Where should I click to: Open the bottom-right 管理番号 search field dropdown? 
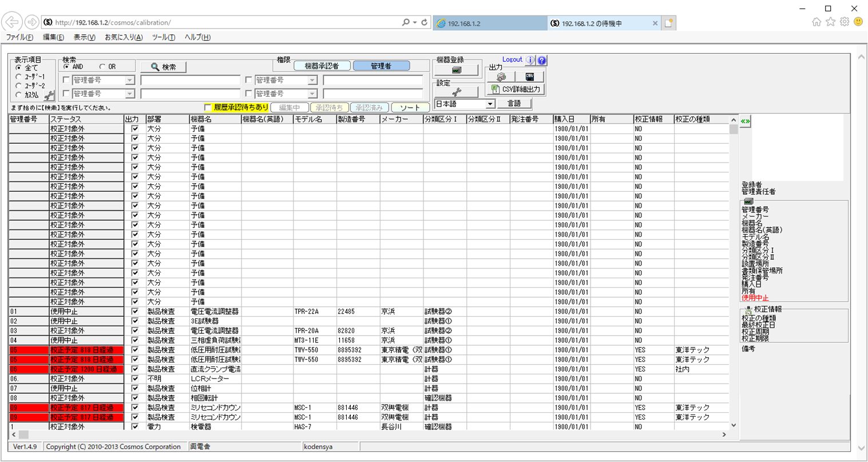click(x=312, y=93)
